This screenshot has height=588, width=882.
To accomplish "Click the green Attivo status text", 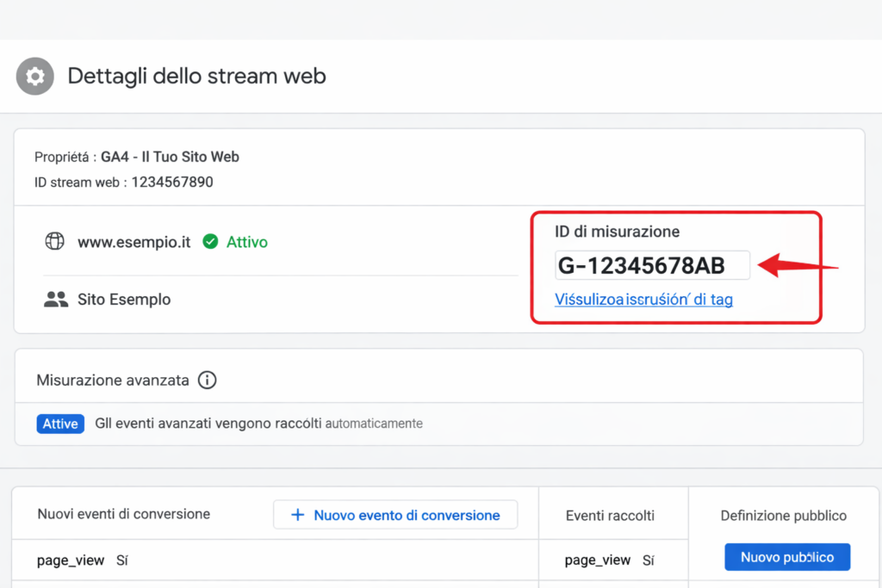I will pos(247,242).
